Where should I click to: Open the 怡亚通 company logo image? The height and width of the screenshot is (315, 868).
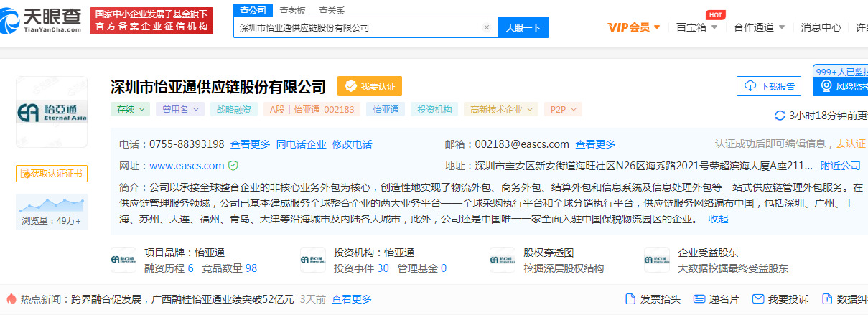[x=52, y=113]
